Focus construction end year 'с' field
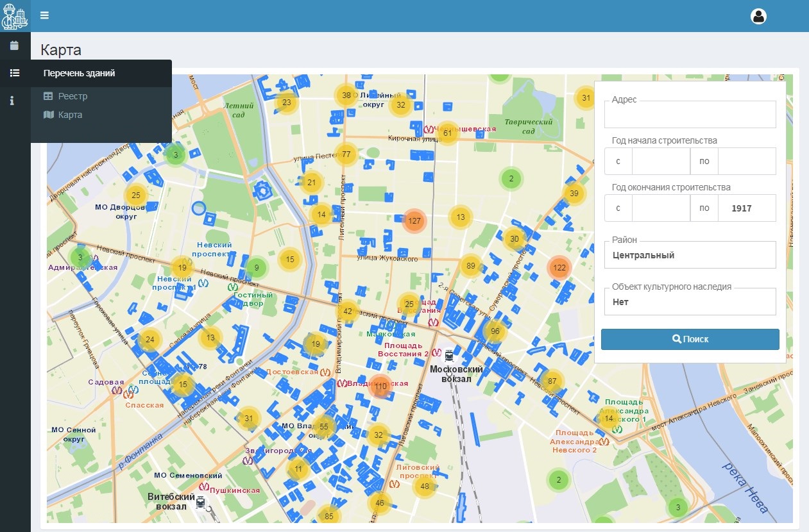 [x=661, y=208]
